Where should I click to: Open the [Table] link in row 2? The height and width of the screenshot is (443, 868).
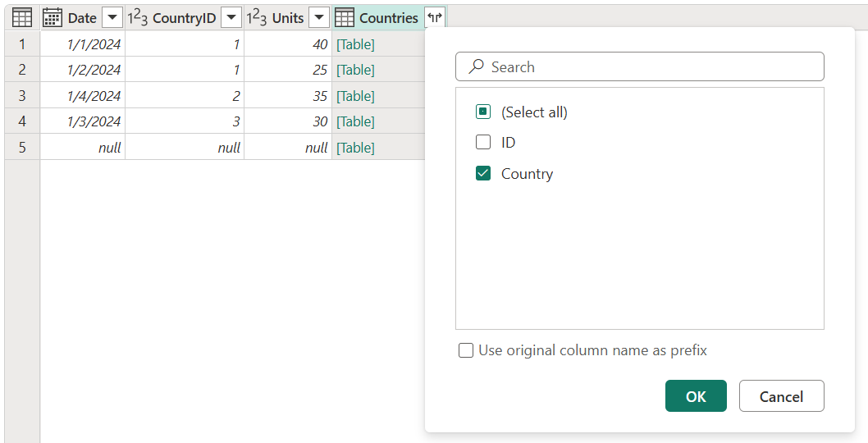[x=355, y=70]
